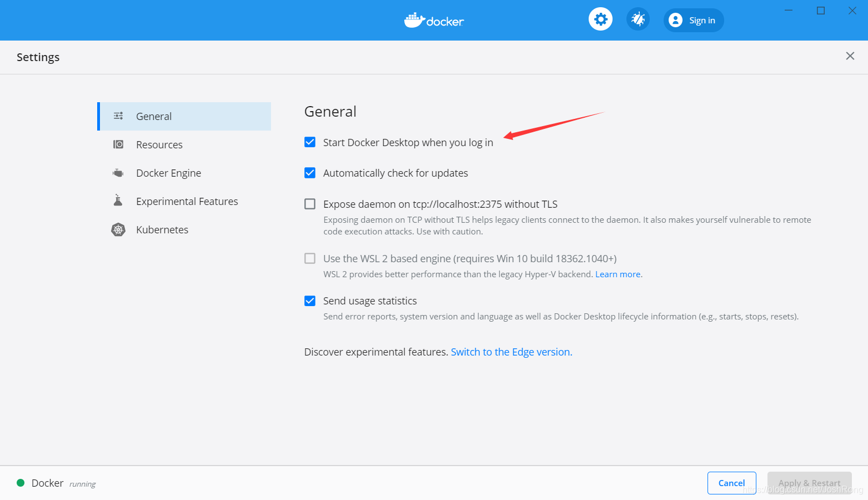Screen dimensions: 868x500
Task: Click the 'Settings' page title text
Action: click(x=38, y=57)
